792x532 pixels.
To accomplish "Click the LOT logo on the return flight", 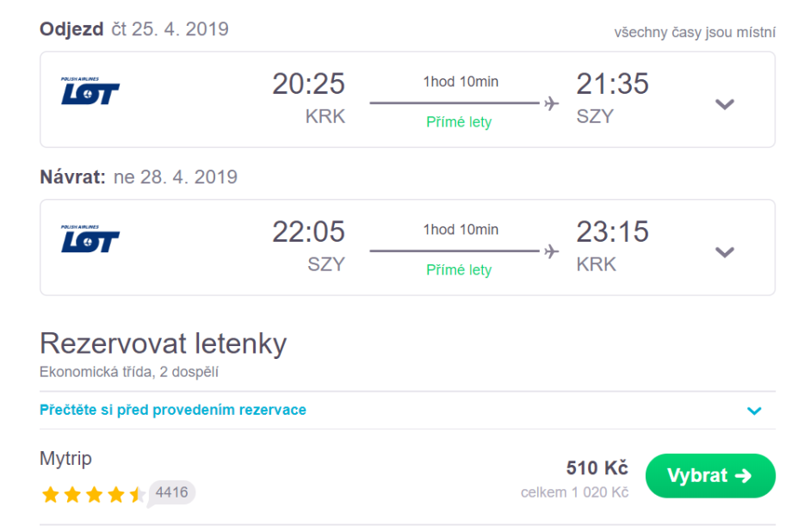I will point(90,239).
